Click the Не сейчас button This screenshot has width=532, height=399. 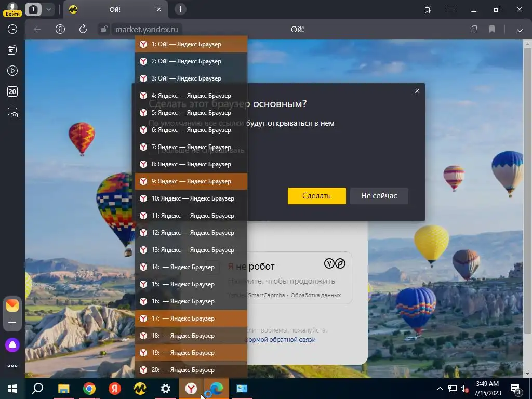coord(379,196)
